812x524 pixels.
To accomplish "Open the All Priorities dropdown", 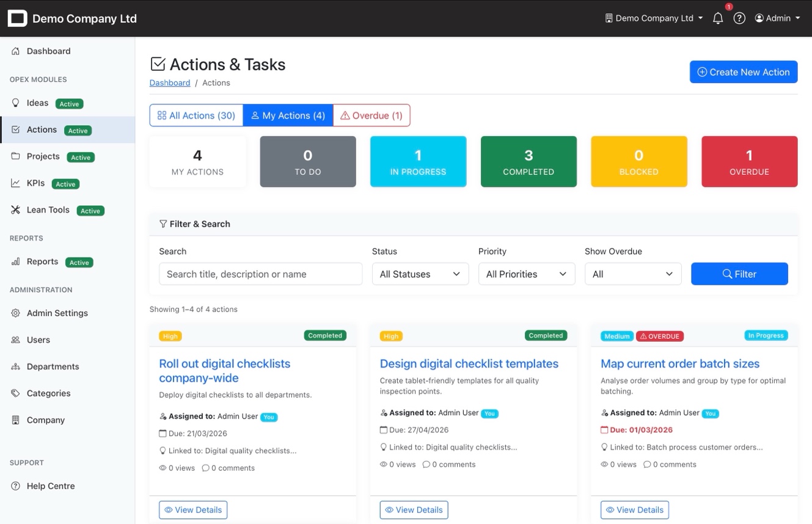I will click(526, 274).
